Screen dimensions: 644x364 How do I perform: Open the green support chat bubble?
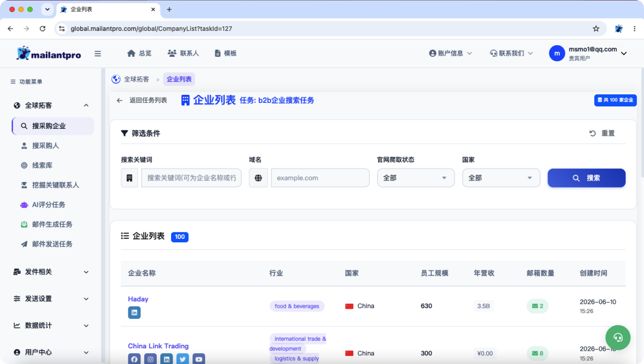[x=618, y=337]
